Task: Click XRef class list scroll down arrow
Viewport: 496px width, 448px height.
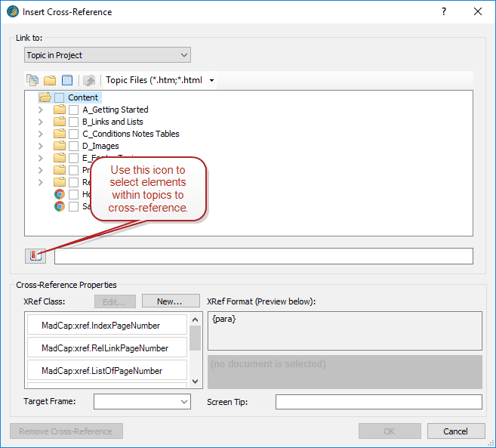Action: (196, 382)
